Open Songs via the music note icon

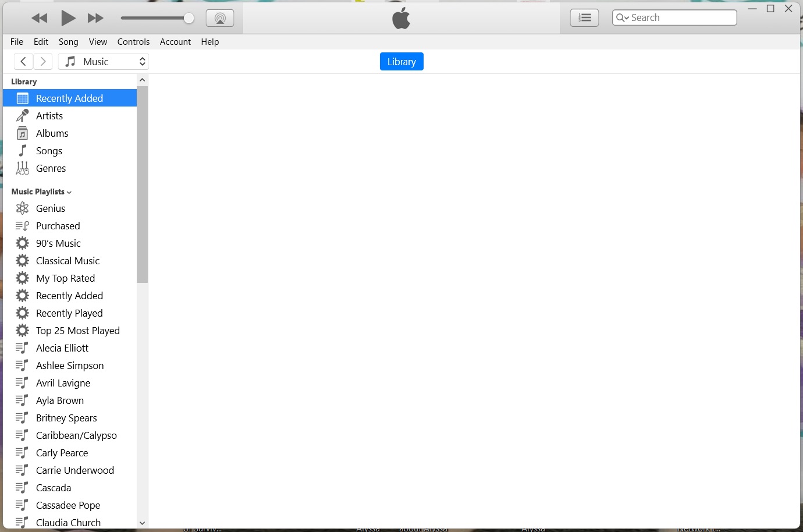[x=23, y=151]
